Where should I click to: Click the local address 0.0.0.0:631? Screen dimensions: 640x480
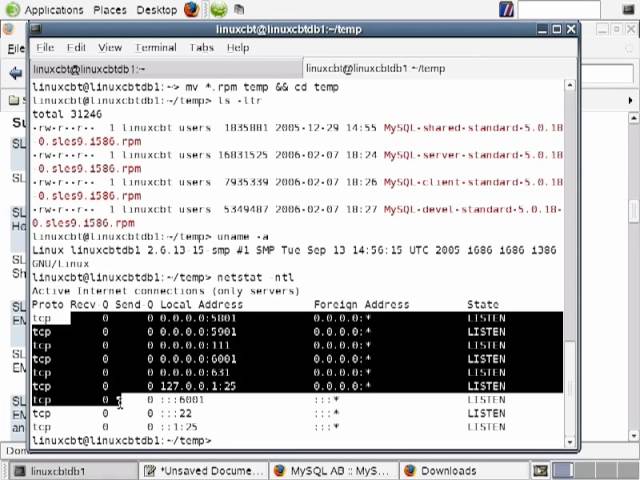(195, 373)
